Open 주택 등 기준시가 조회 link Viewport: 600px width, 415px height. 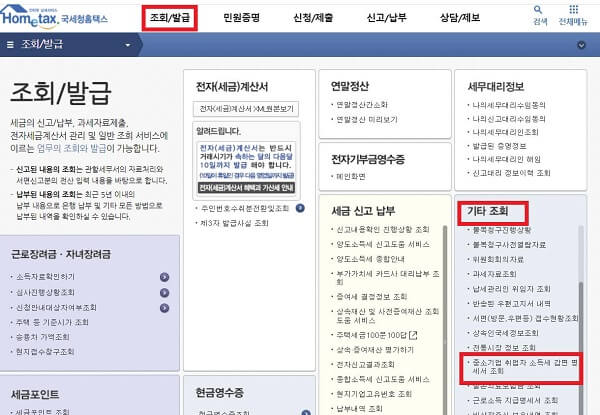[52, 322]
